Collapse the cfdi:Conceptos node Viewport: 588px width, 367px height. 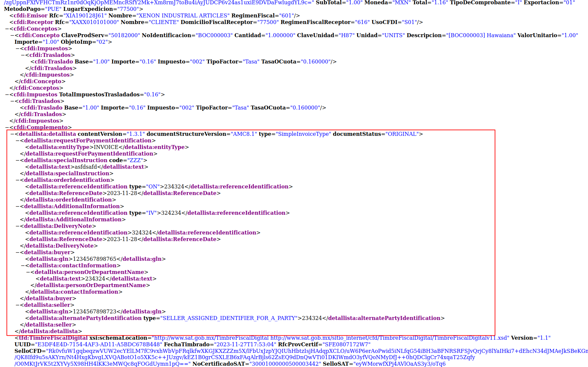pos(7,29)
